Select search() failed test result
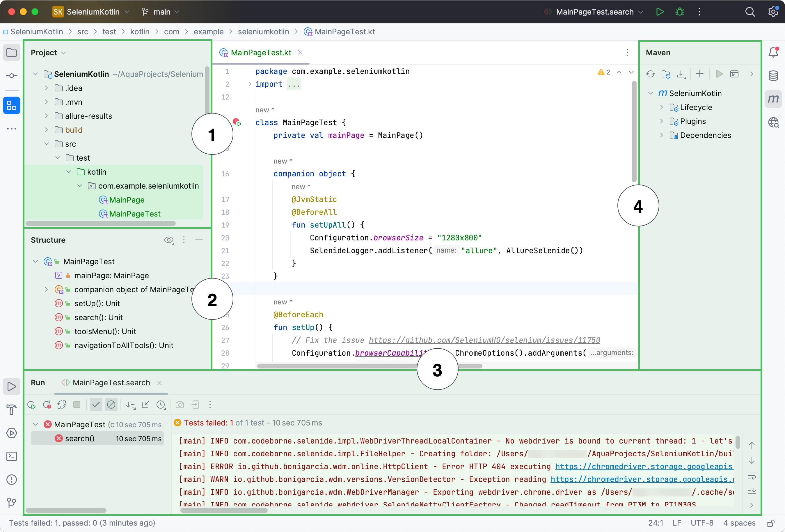785x532 pixels. [x=97, y=439]
